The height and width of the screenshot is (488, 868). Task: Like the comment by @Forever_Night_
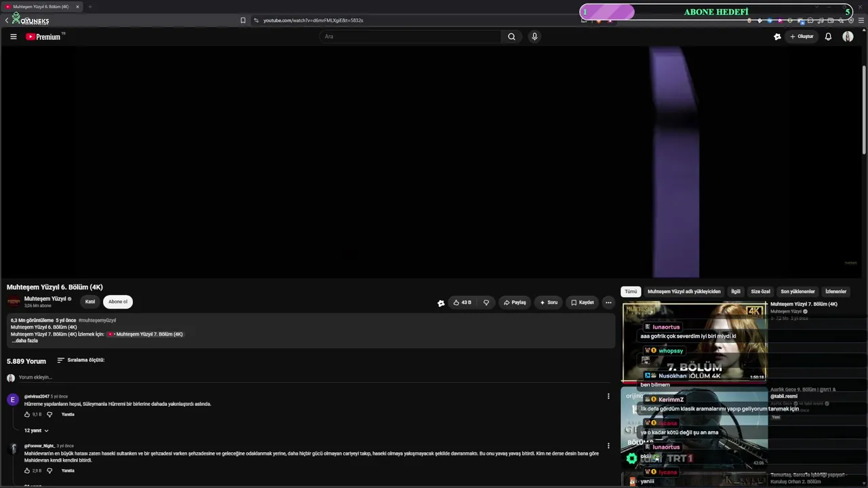tap(27, 470)
